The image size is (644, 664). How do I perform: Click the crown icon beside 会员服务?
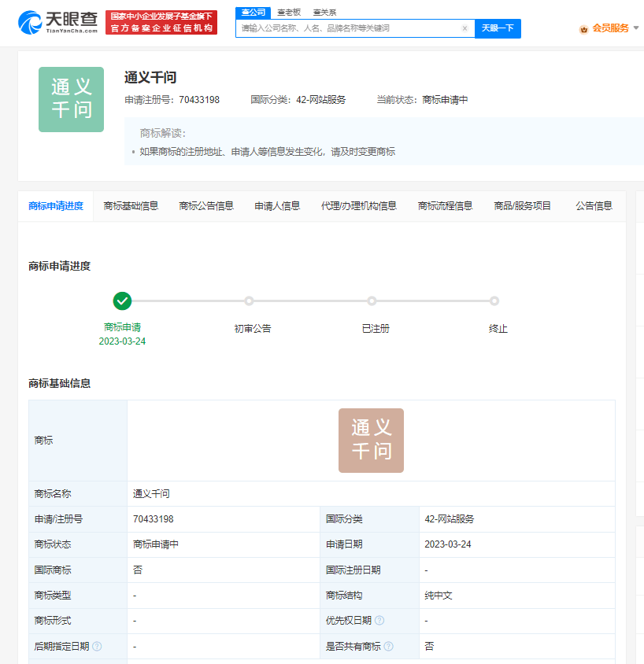coord(583,29)
